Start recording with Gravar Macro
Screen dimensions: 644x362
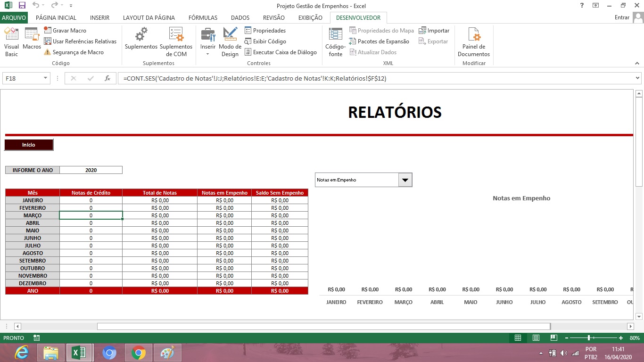pos(65,31)
